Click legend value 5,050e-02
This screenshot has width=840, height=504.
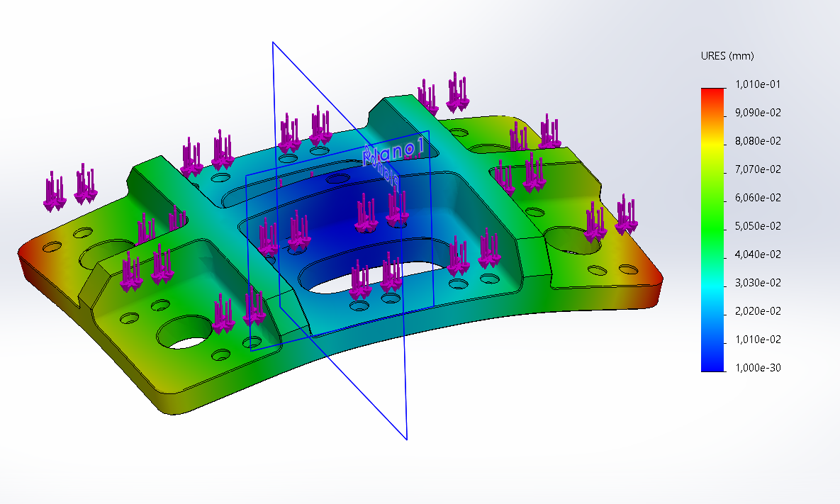click(x=758, y=226)
